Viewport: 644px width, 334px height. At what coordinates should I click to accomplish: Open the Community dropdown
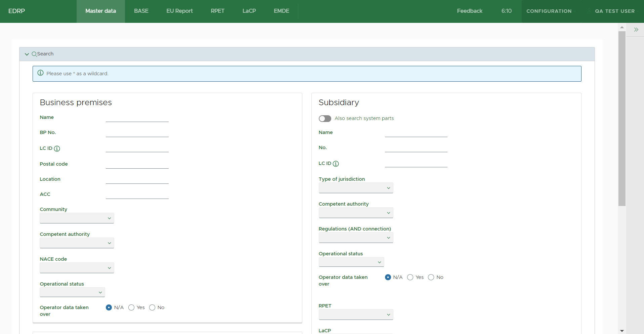[x=77, y=218]
